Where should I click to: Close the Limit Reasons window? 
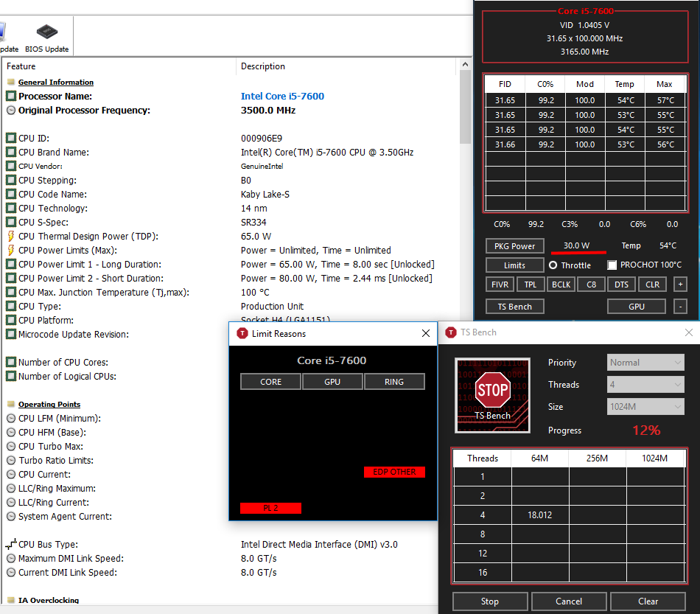click(425, 334)
